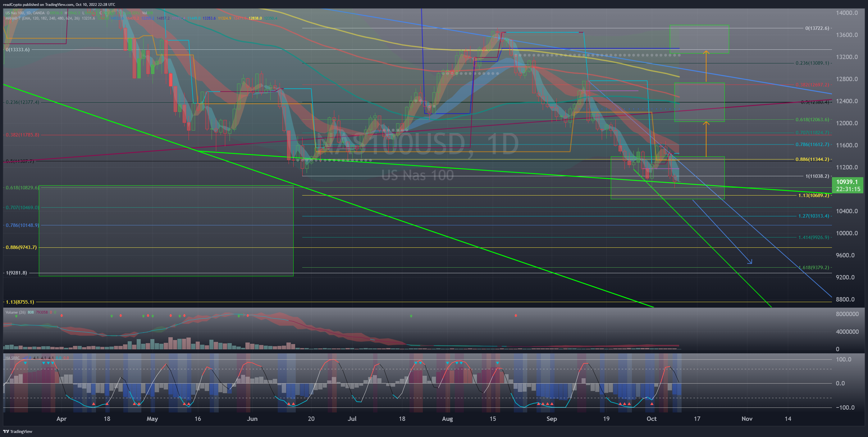Click the EMA value 13353.6 in legend
The width and height of the screenshot is (868, 437).
209,18
